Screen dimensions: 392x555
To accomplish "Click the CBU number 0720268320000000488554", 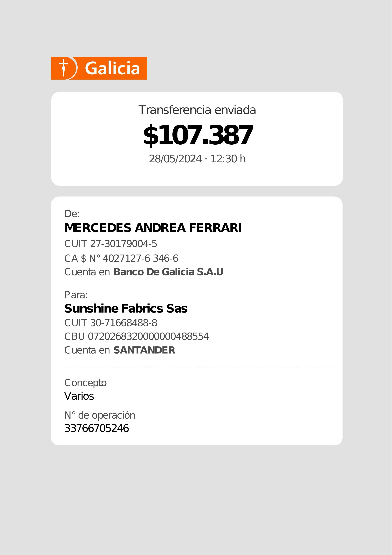I will (x=148, y=336).
